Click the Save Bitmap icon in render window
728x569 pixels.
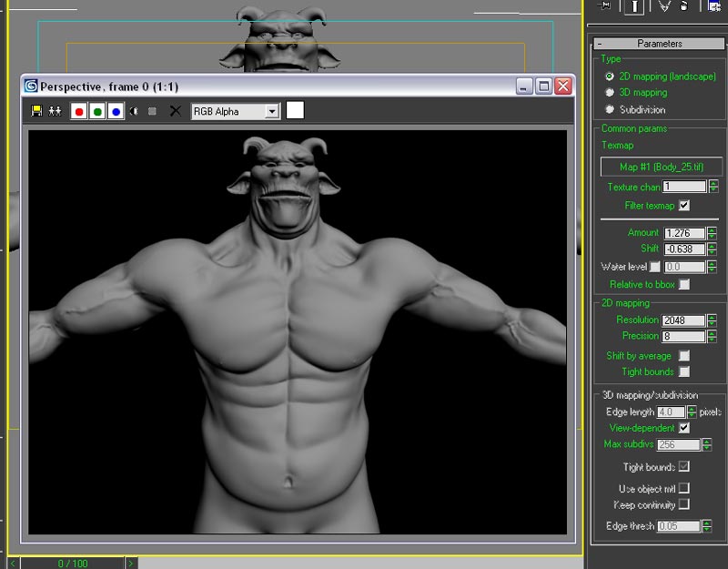[37, 111]
